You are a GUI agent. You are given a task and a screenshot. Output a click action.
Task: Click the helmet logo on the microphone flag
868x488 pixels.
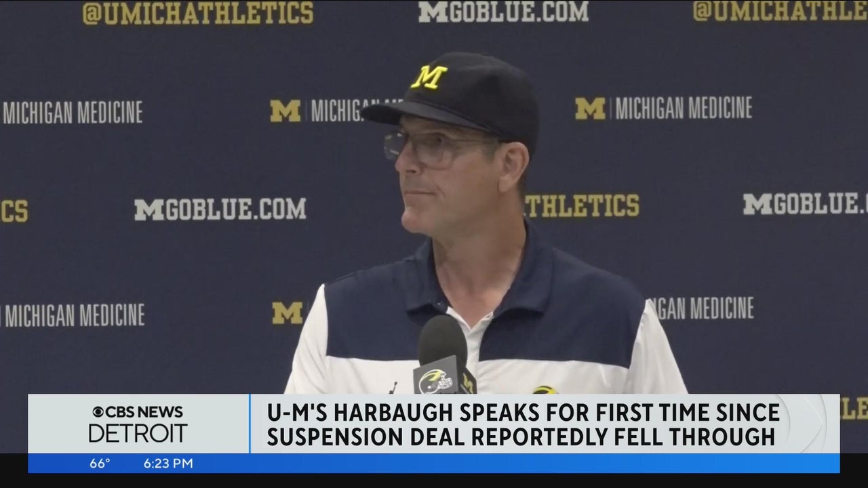(435, 383)
